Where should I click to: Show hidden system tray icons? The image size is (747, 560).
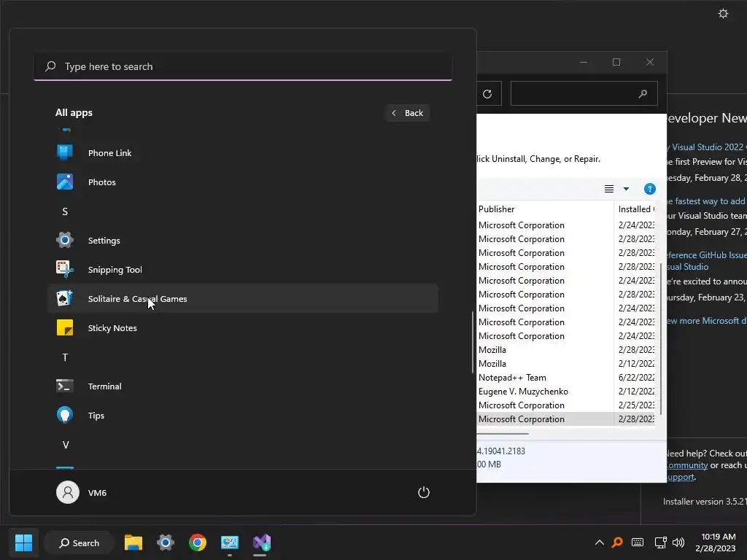(600, 542)
